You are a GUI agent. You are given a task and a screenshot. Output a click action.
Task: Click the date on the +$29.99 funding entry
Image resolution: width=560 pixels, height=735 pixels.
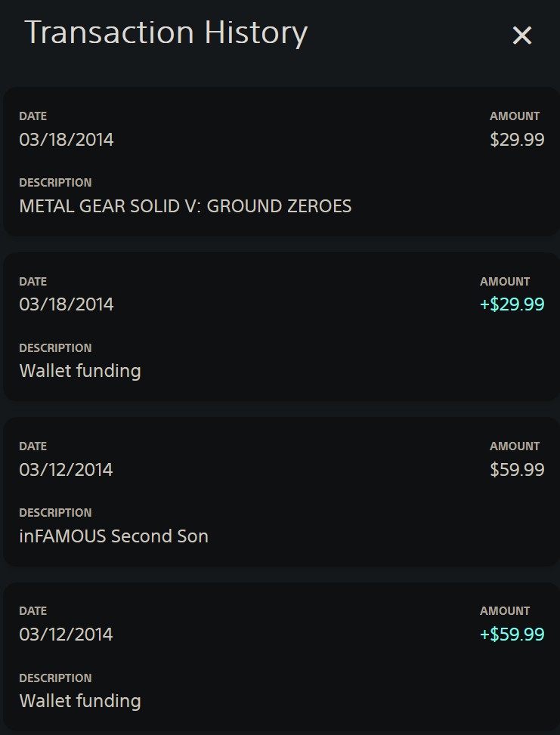point(67,304)
